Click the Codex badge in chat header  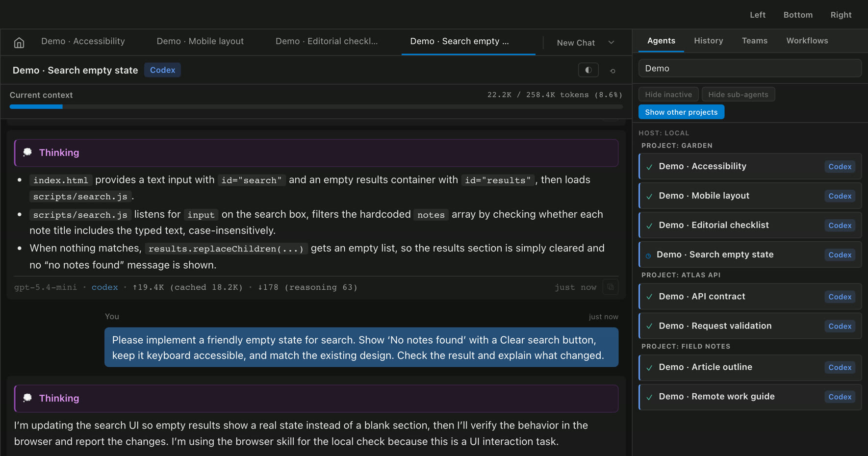162,70
